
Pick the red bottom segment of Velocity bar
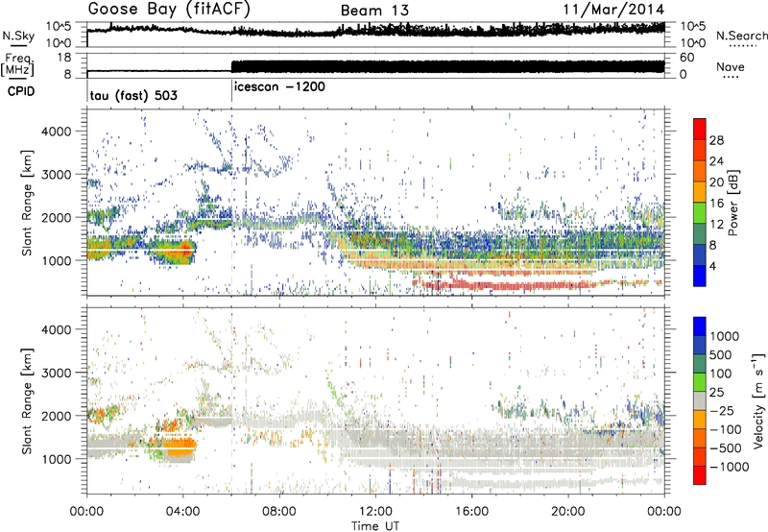(x=700, y=475)
